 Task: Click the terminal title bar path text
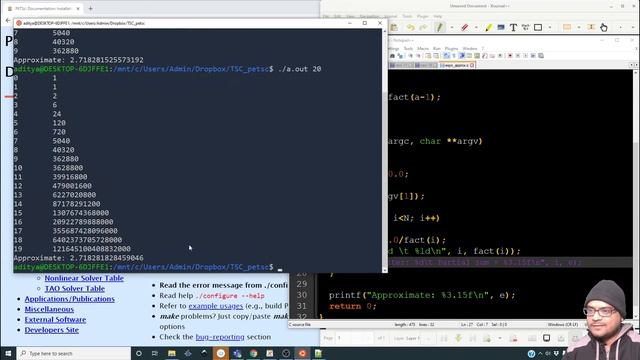[84, 23]
